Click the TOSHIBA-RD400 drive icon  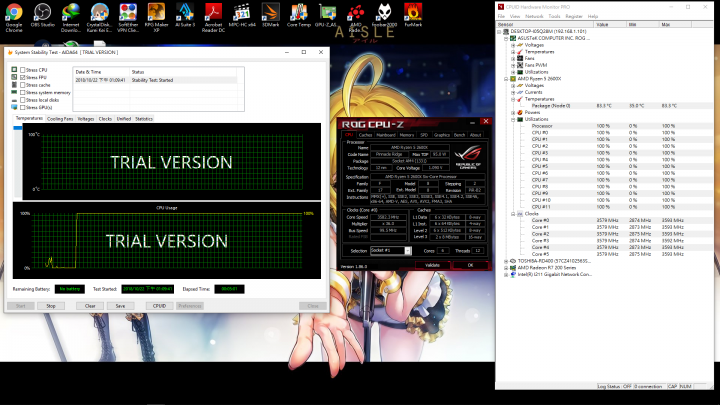513,261
